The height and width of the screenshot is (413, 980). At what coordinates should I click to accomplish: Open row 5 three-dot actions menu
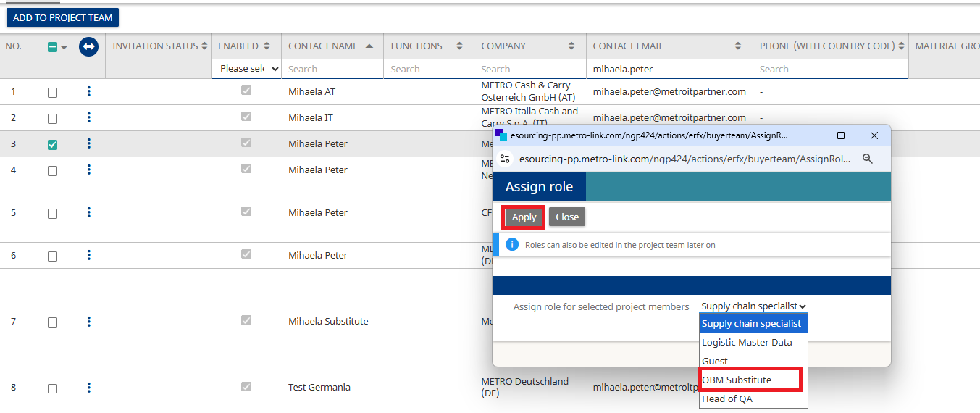(x=89, y=212)
